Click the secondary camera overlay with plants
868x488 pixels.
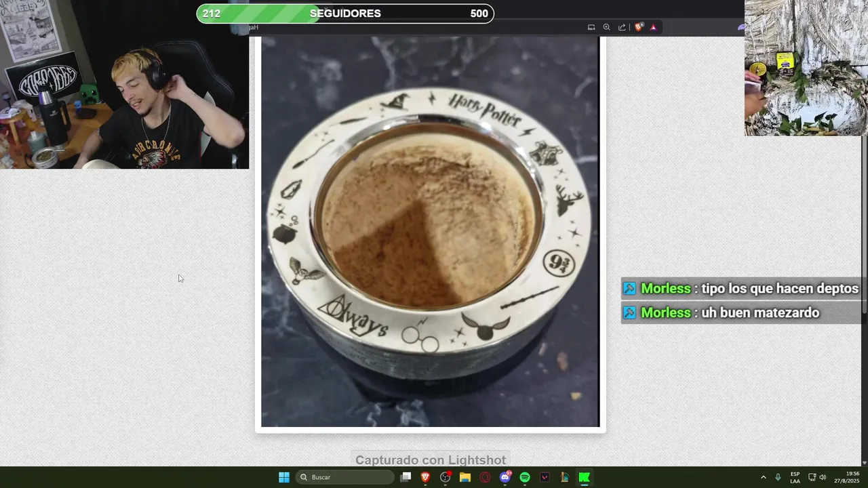tap(806, 68)
